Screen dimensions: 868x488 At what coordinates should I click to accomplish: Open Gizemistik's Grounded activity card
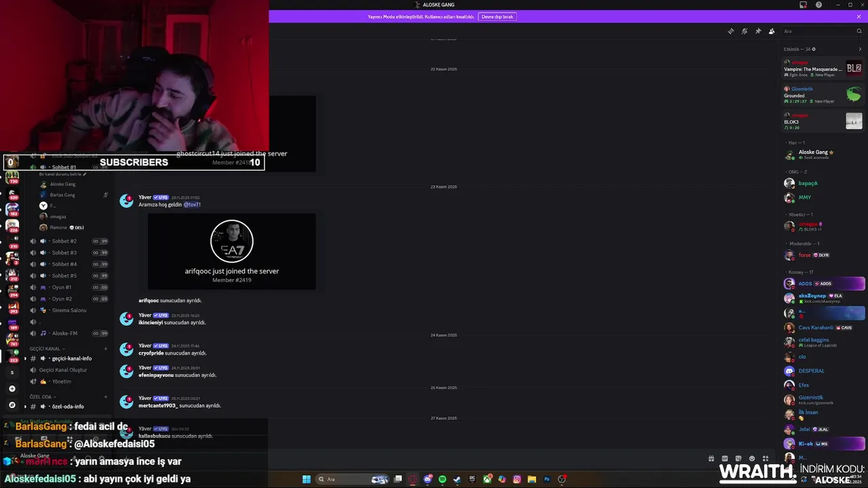point(823,95)
